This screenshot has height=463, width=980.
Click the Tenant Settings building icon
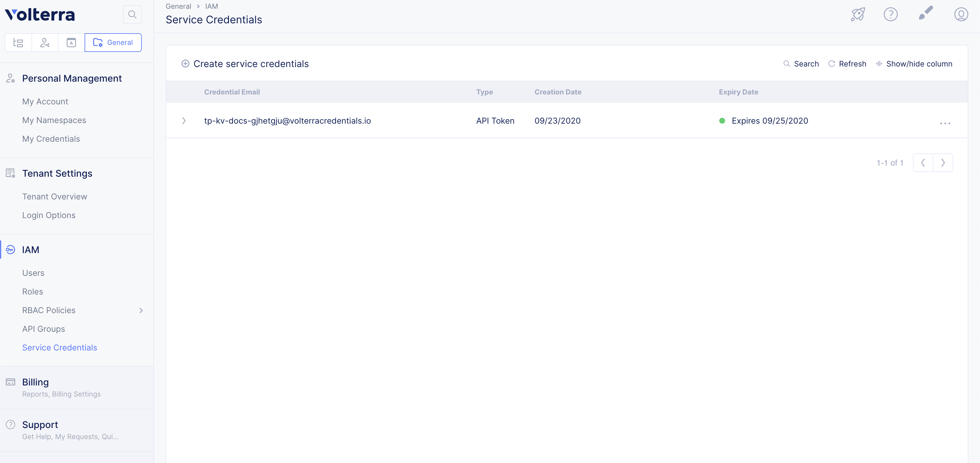pos(10,173)
